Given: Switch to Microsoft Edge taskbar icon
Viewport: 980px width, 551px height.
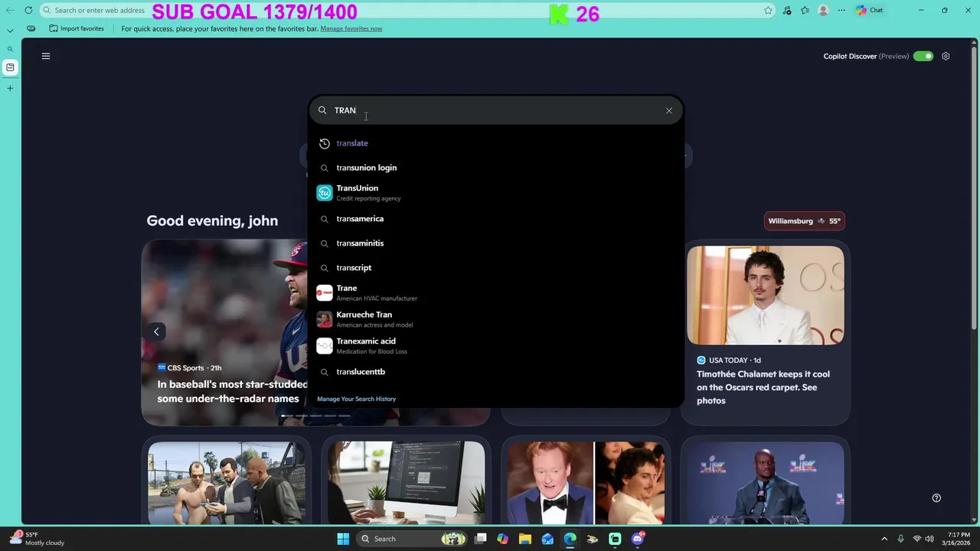Looking at the screenshot, I should click(570, 539).
